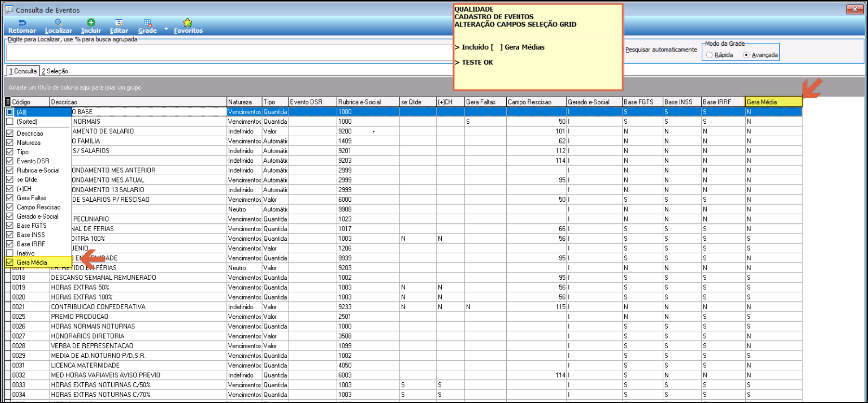This screenshot has width=868, height=403.
Task: Select row HORAS NORMAIS NOTURNAS
Action: coord(403,326)
